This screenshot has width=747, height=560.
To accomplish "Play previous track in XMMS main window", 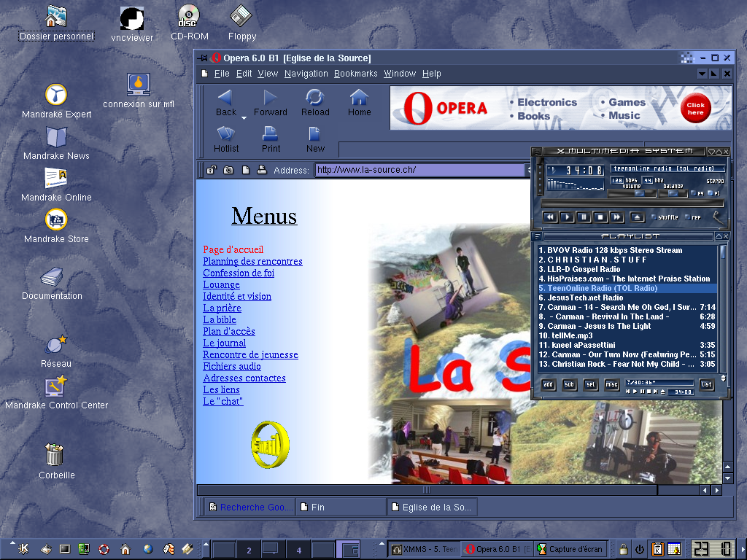I will coord(550,217).
